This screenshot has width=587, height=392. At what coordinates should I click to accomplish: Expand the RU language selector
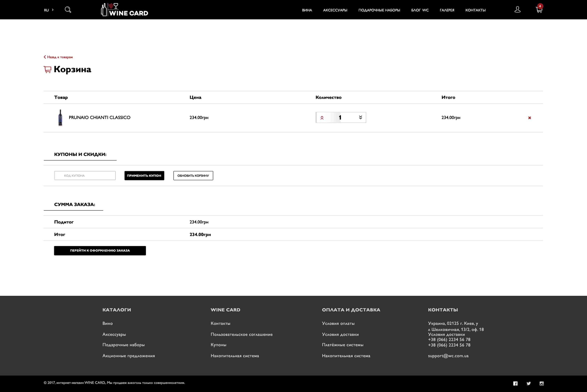point(49,10)
